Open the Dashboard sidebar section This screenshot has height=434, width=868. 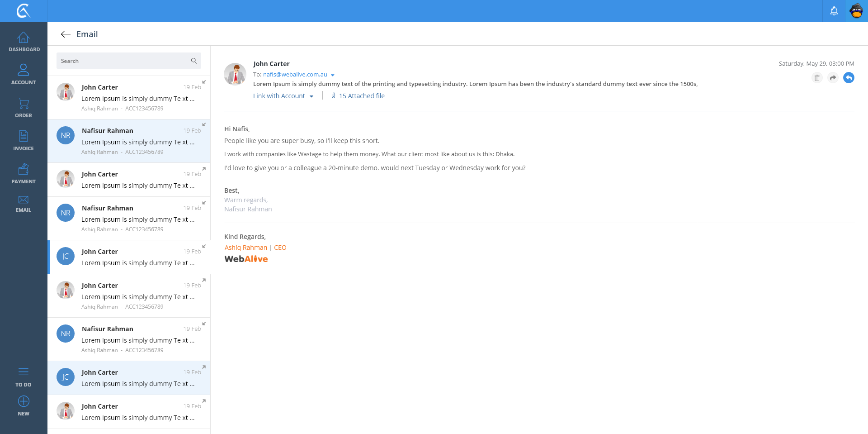(x=24, y=42)
